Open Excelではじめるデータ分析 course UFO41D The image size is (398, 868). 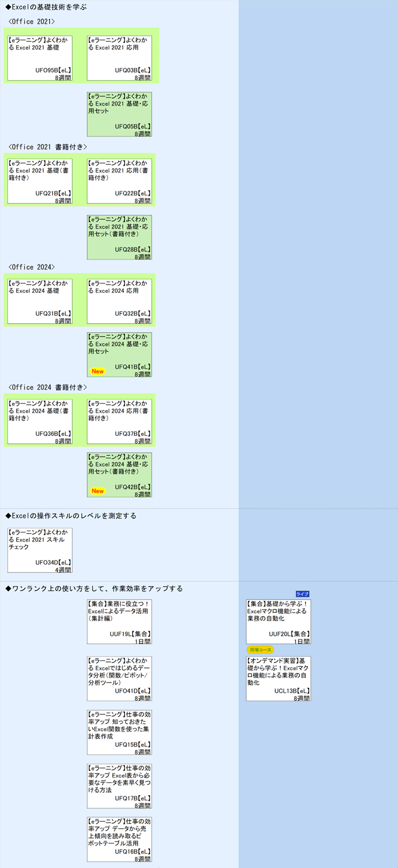(119, 679)
